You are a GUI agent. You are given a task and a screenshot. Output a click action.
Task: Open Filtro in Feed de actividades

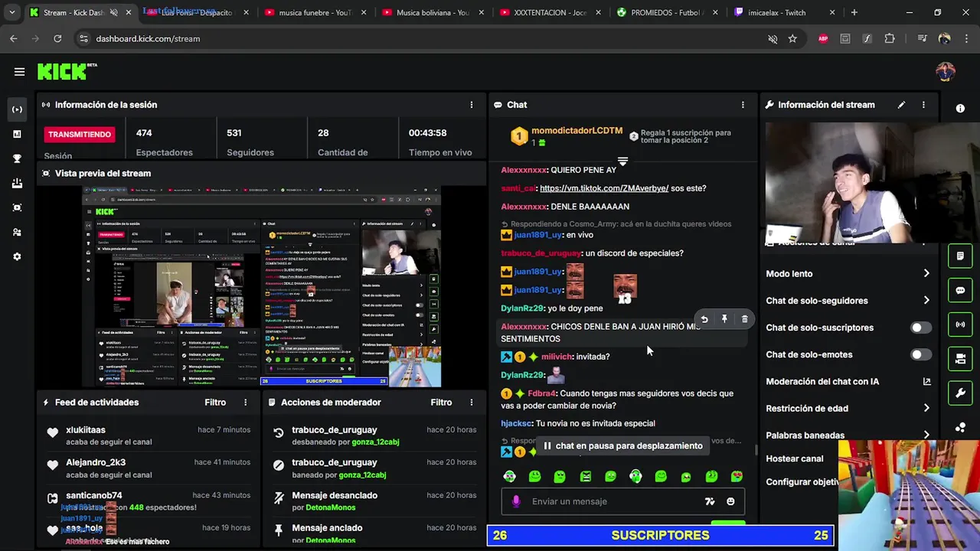(x=215, y=403)
